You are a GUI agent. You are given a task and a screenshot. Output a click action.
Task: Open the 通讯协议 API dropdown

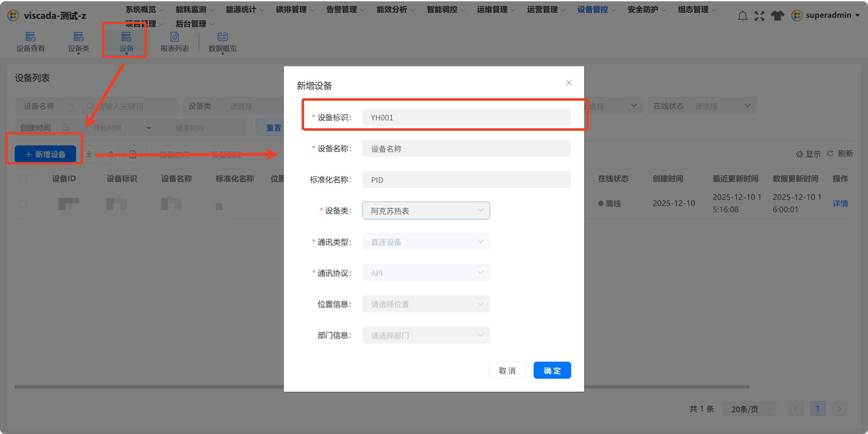click(426, 273)
